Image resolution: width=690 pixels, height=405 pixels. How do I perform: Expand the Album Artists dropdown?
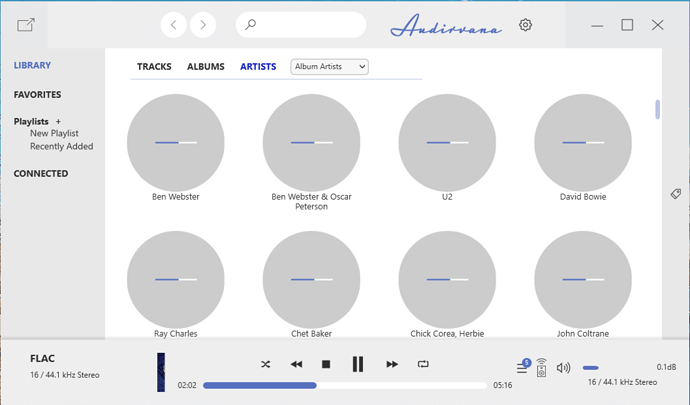pos(330,67)
